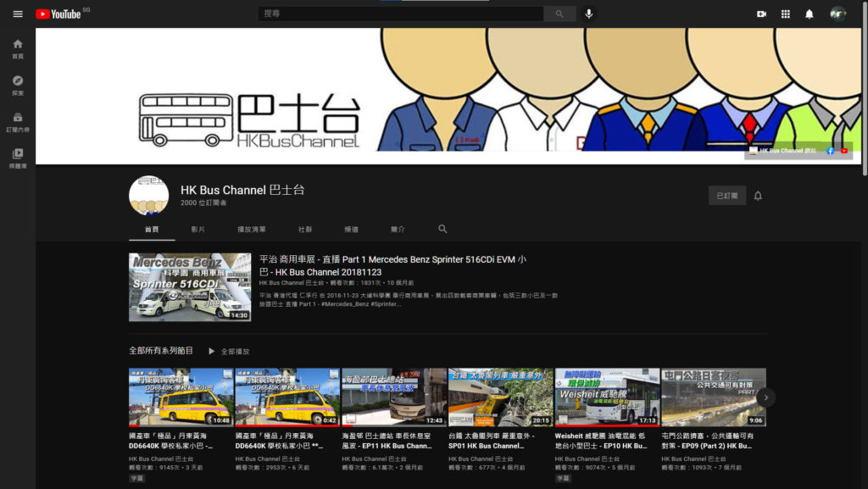The height and width of the screenshot is (489, 868).
Task: Open title 台鐵 太魯閣列車 嚴重意外 SP01
Action: pyautogui.click(x=492, y=441)
